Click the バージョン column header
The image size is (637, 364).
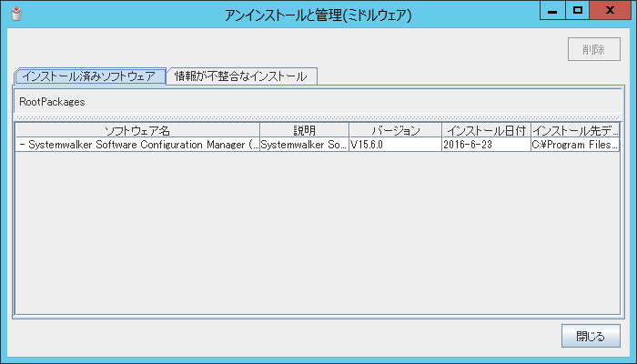point(395,130)
